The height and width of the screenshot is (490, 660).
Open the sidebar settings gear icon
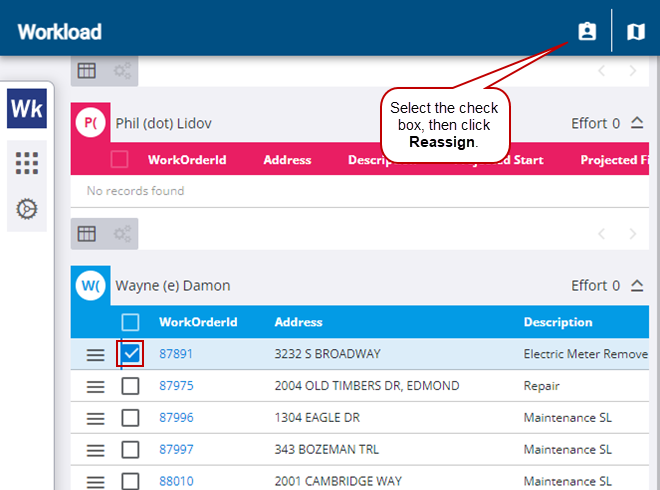(x=27, y=209)
